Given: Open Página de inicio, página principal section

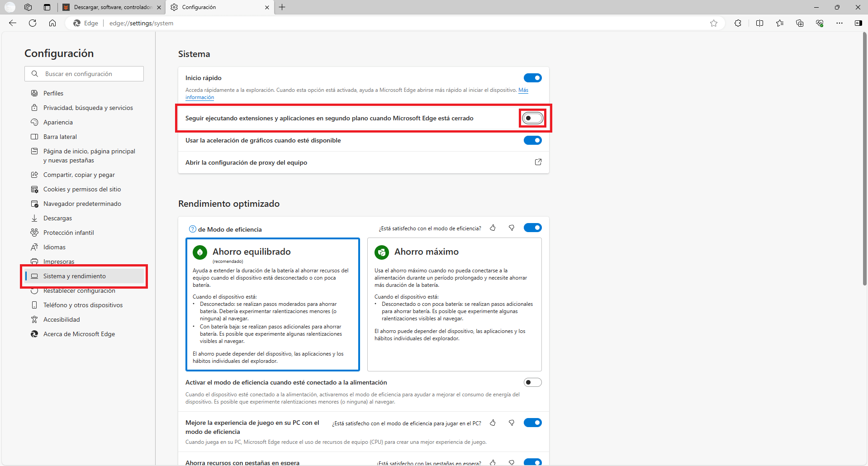Looking at the screenshot, I should tap(84, 156).
